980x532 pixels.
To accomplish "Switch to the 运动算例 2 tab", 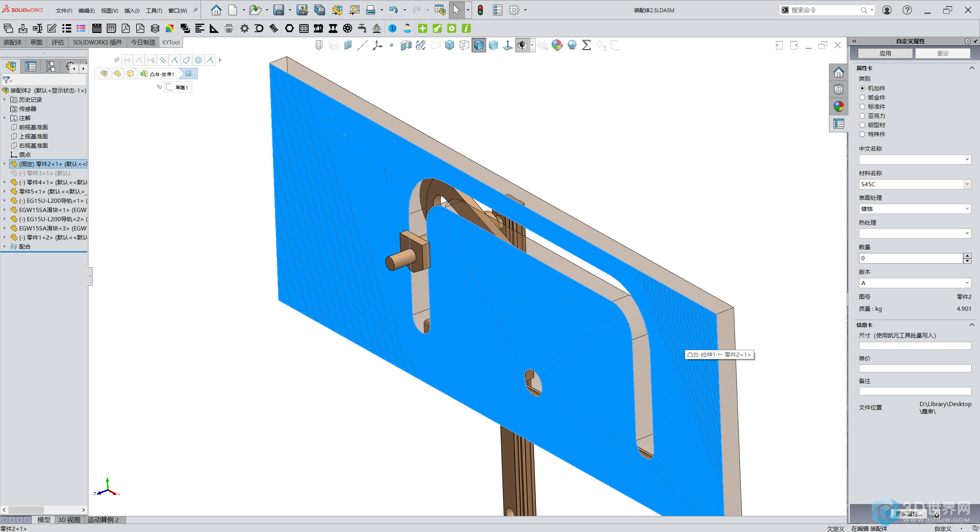I will tap(103, 520).
